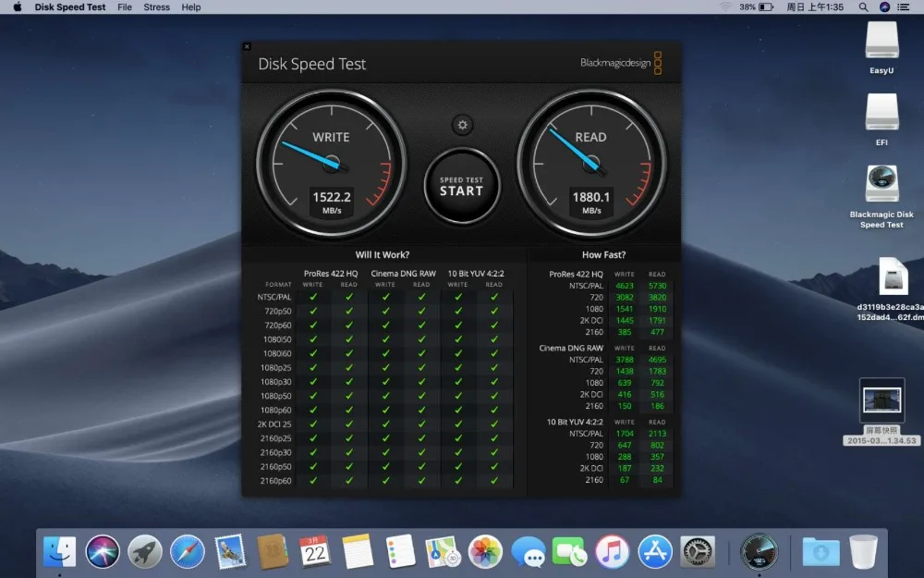Click the 3788 Cinema DNG write value
Viewport: 924px width, 578px height.
[625, 360]
